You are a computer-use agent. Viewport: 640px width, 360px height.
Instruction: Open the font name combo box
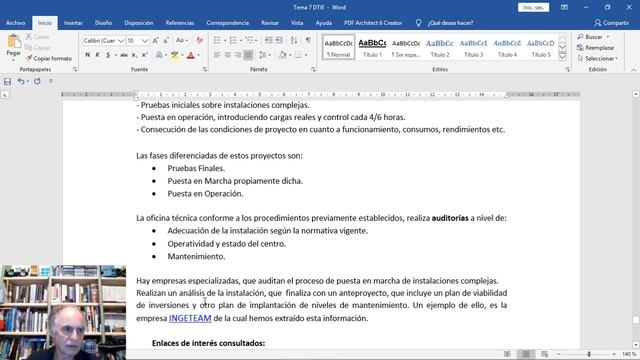tap(104, 41)
